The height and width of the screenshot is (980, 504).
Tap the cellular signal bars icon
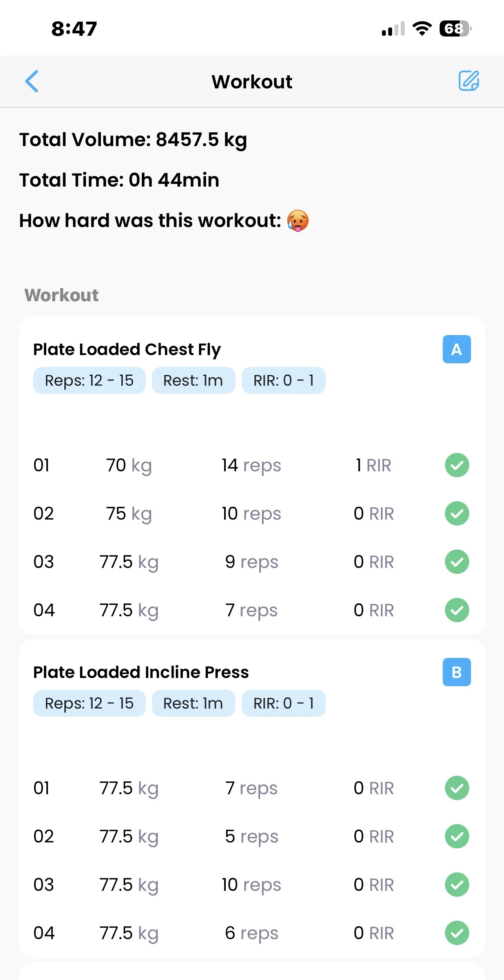393,29
